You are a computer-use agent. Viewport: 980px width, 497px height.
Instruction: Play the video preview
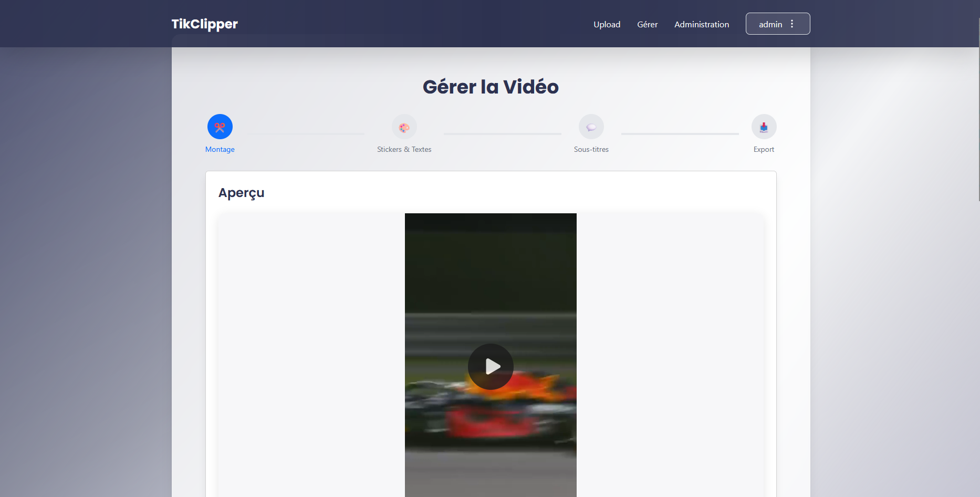(x=491, y=366)
